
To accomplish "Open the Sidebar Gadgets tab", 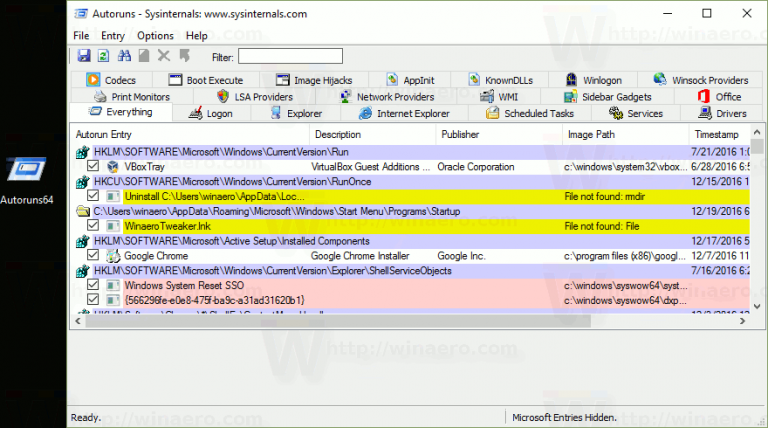I will click(x=607, y=96).
